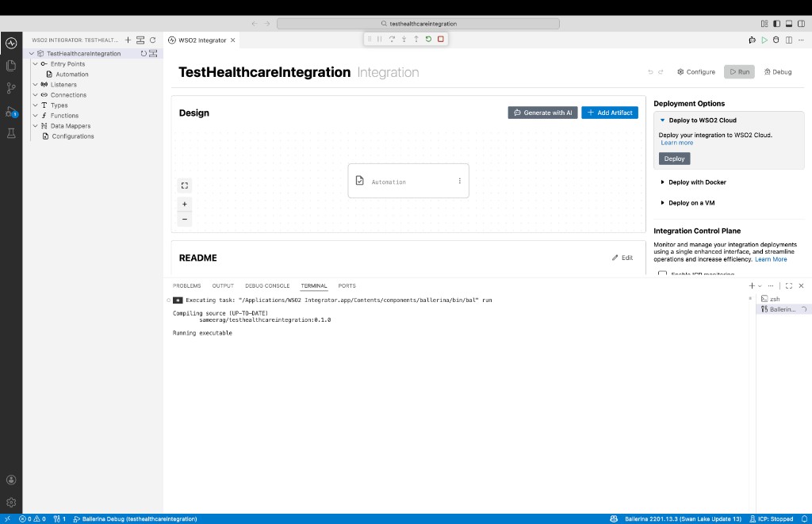Screen dimensions: 812x524
Task: Expand Deploy on a VM section
Action: (x=662, y=203)
